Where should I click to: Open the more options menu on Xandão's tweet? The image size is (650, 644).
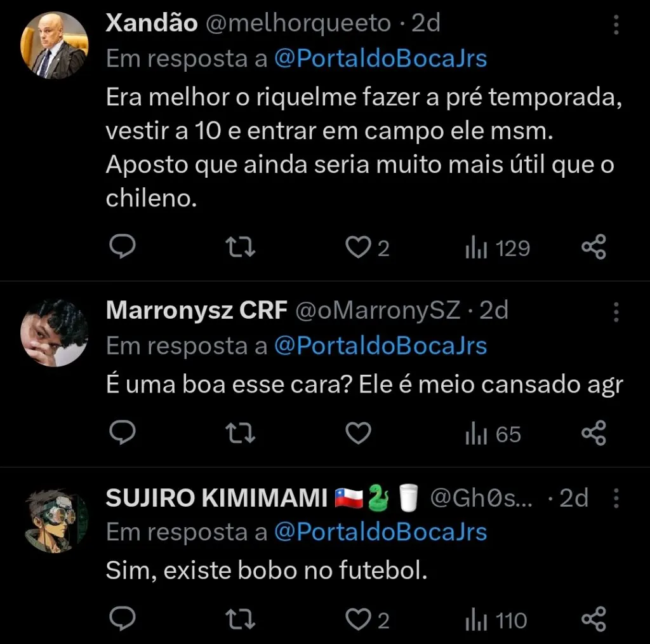617,24
